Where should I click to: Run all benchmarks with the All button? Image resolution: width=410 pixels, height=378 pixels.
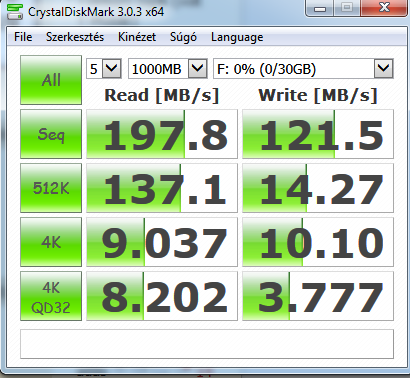(x=51, y=80)
